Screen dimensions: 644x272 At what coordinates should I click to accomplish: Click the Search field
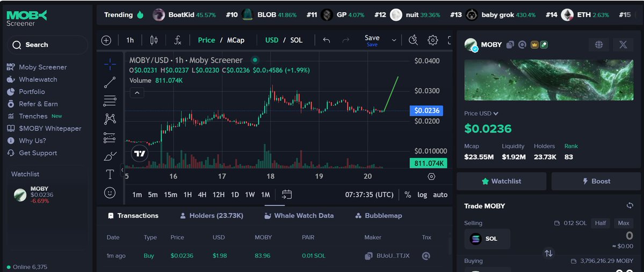click(x=47, y=45)
